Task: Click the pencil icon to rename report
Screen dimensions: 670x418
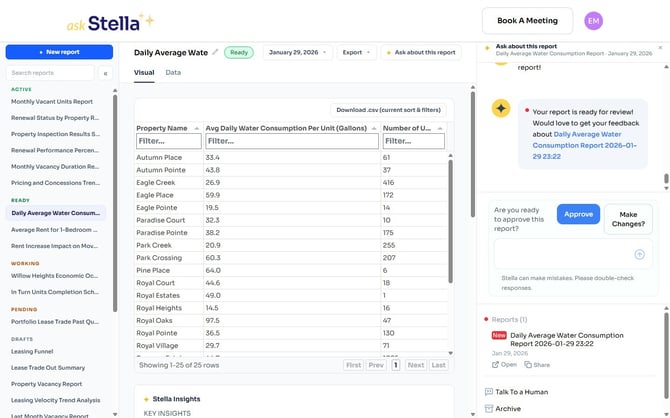Action: click(x=215, y=52)
